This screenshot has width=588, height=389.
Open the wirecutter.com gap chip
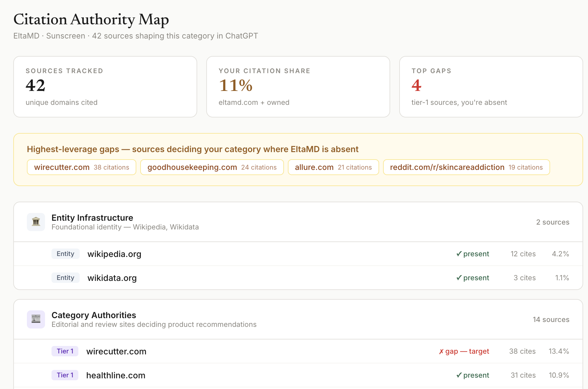(82, 167)
